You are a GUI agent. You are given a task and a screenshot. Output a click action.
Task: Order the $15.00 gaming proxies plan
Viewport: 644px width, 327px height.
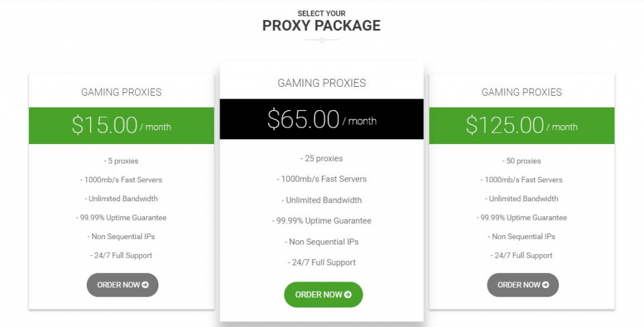point(123,285)
